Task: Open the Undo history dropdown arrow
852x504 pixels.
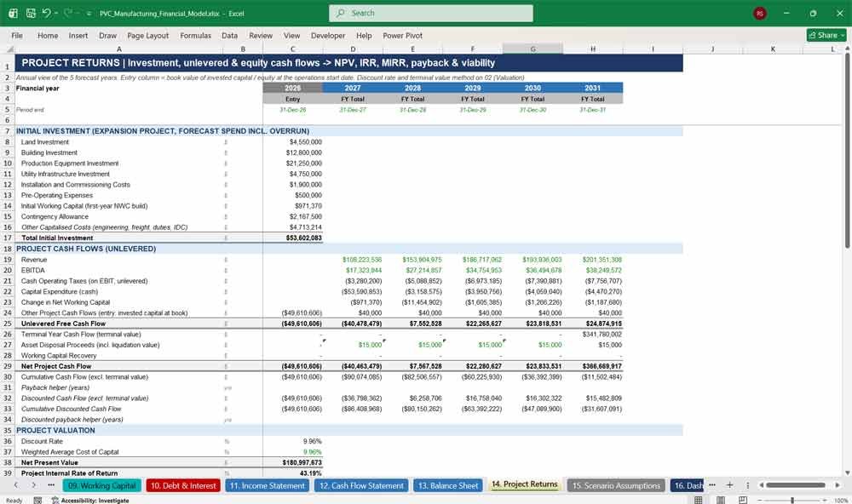Action: point(56,13)
